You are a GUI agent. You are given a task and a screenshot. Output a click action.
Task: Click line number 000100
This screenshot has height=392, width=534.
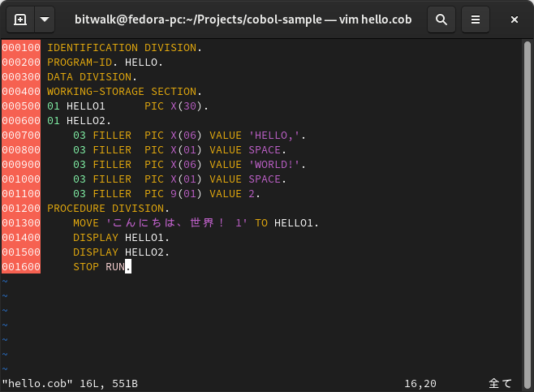point(21,48)
